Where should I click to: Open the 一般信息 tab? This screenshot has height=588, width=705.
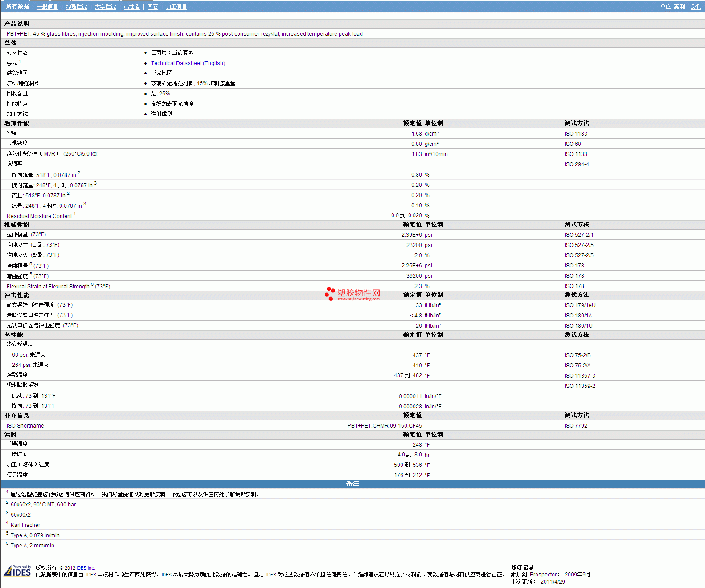pyautogui.click(x=47, y=7)
